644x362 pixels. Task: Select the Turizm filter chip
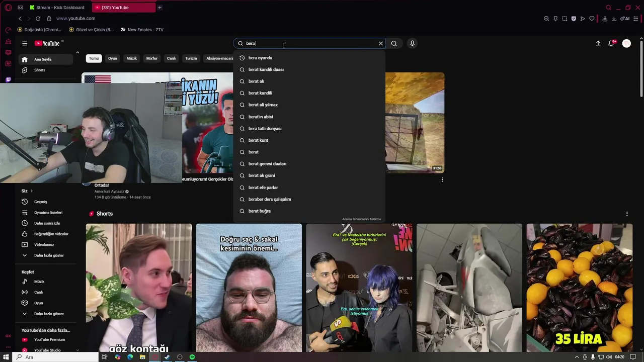(x=191, y=58)
